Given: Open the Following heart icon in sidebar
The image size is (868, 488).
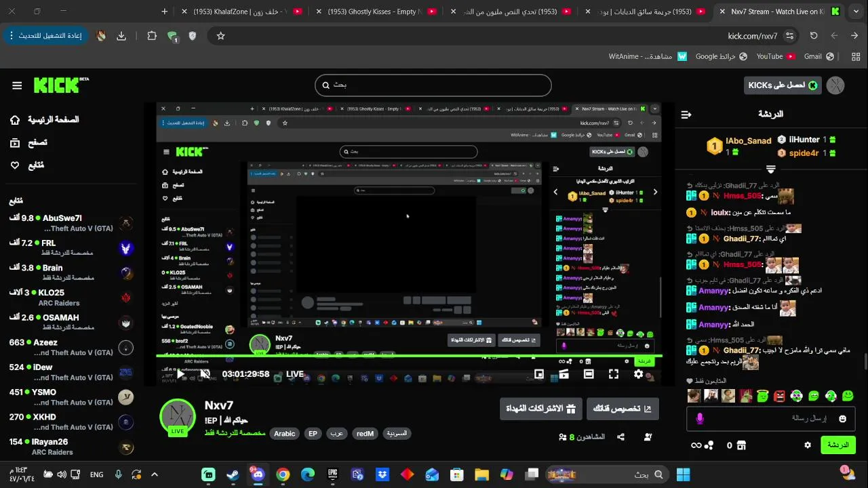Looking at the screenshot, I should (15, 165).
